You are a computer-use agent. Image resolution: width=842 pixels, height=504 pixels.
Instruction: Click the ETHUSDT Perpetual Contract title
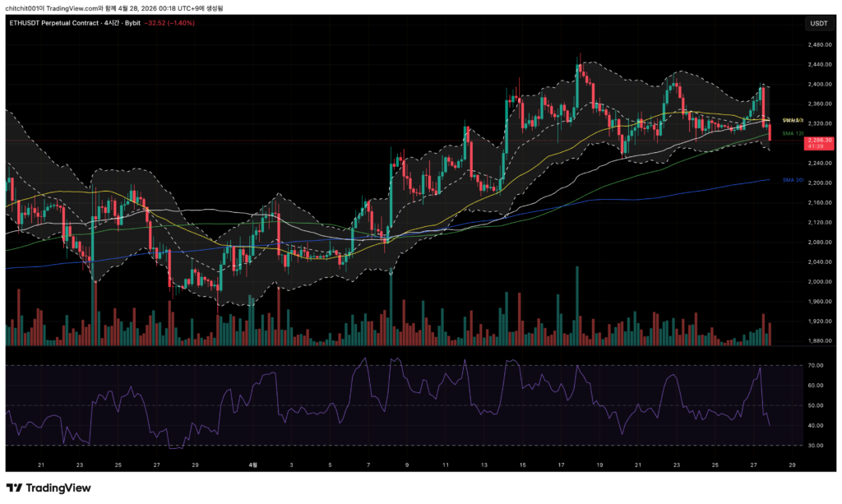(x=53, y=23)
